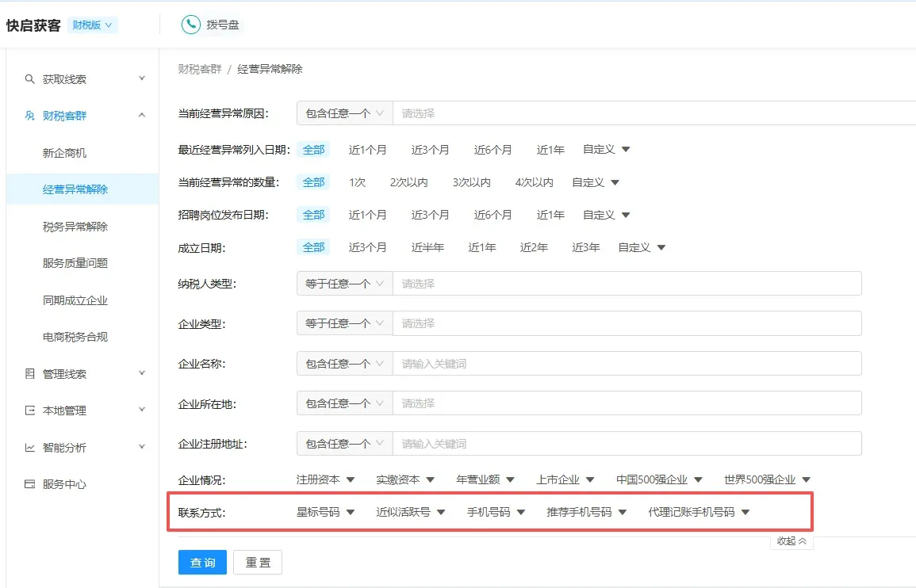Image resolution: width=916 pixels, height=588 pixels.
Task: Open the 上市企业 filter dropdown
Action: pyautogui.click(x=565, y=479)
